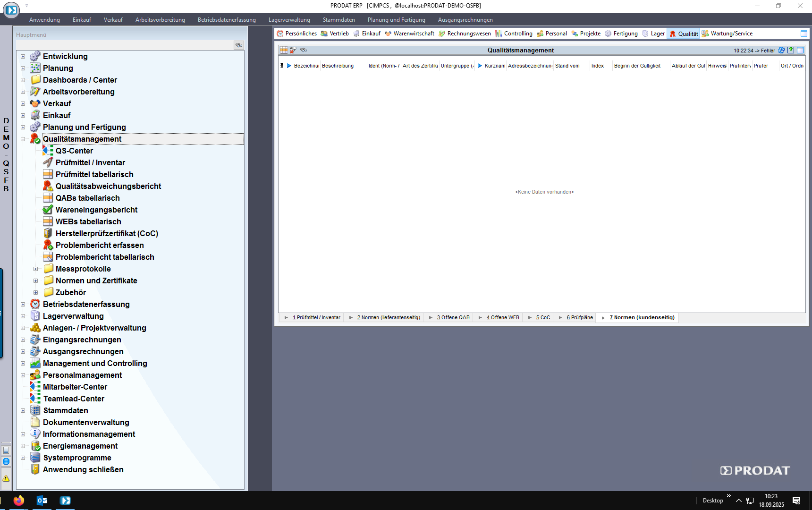Image resolution: width=812 pixels, height=510 pixels.
Task: Click the Beschreibung column header
Action: click(338, 66)
